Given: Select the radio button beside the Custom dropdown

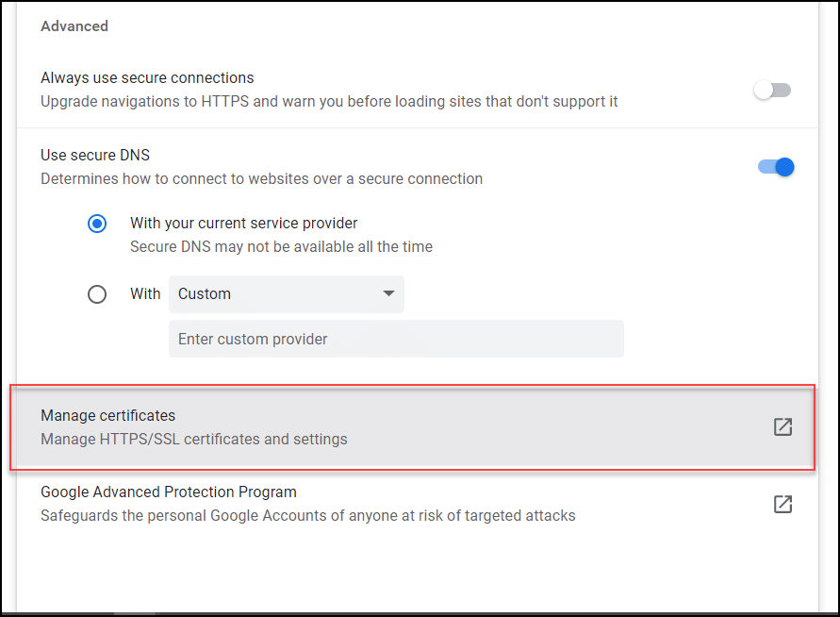Looking at the screenshot, I should tap(97, 294).
